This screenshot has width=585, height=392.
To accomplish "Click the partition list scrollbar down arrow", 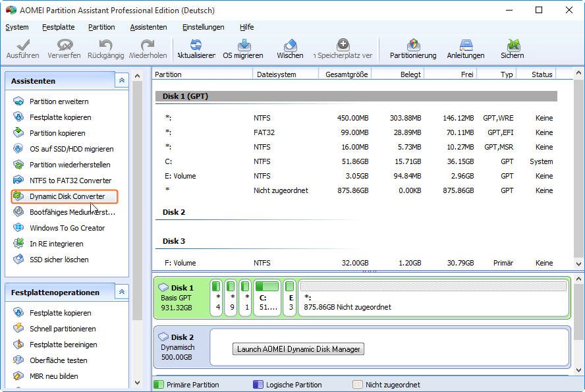I will [578, 264].
